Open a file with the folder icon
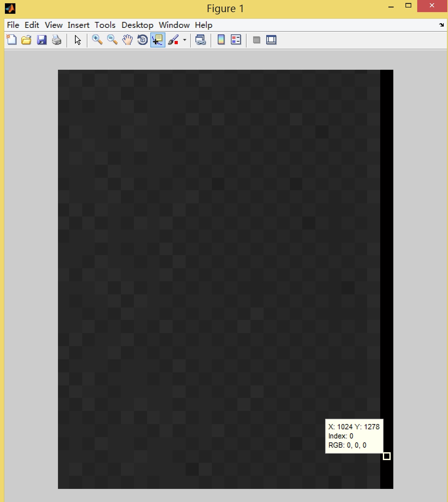This screenshot has width=448, height=502. point(27,40)
